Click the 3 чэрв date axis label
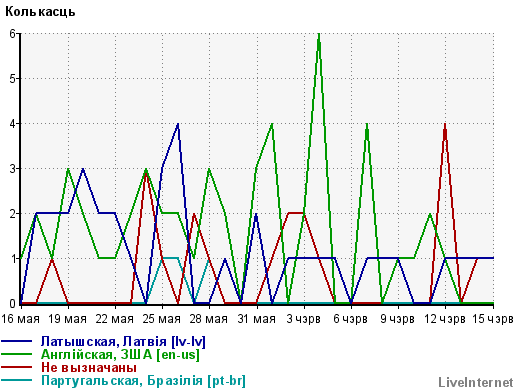This screenshot has height=392, width=520. click(x=303, y=319)
